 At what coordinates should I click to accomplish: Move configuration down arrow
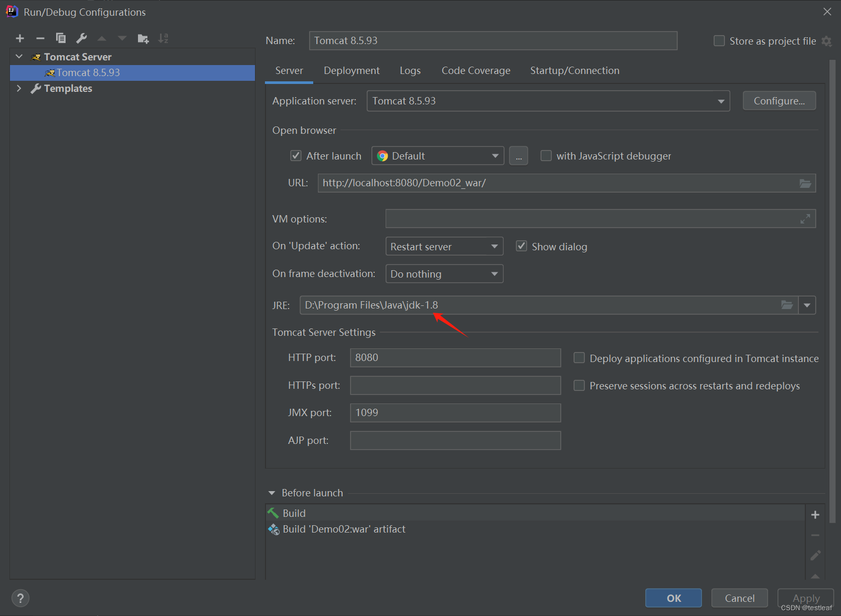tap(122, 38)
